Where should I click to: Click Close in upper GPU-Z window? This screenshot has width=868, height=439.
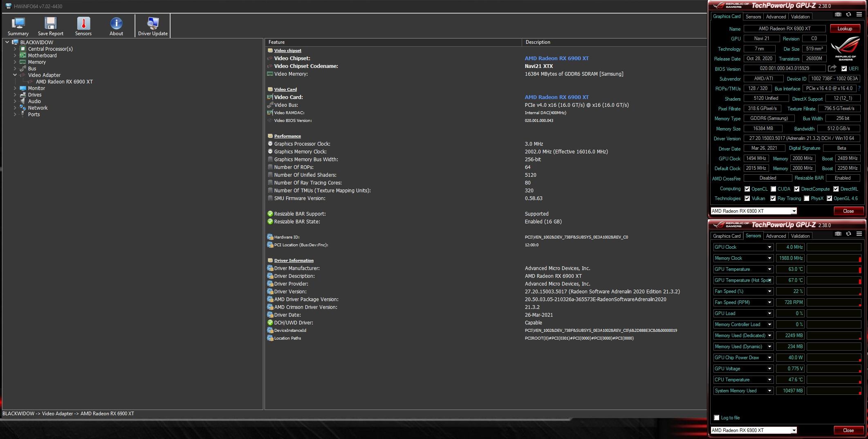click(848, 211)
